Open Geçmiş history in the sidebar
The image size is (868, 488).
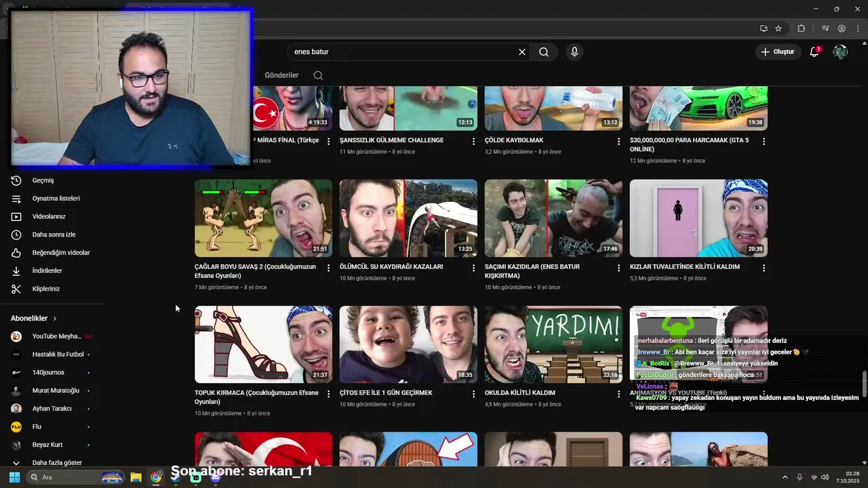click(43, 180)
